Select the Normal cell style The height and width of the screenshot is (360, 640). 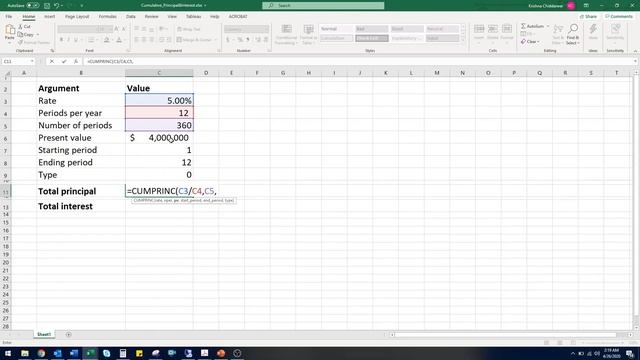(x=336, y=29)
